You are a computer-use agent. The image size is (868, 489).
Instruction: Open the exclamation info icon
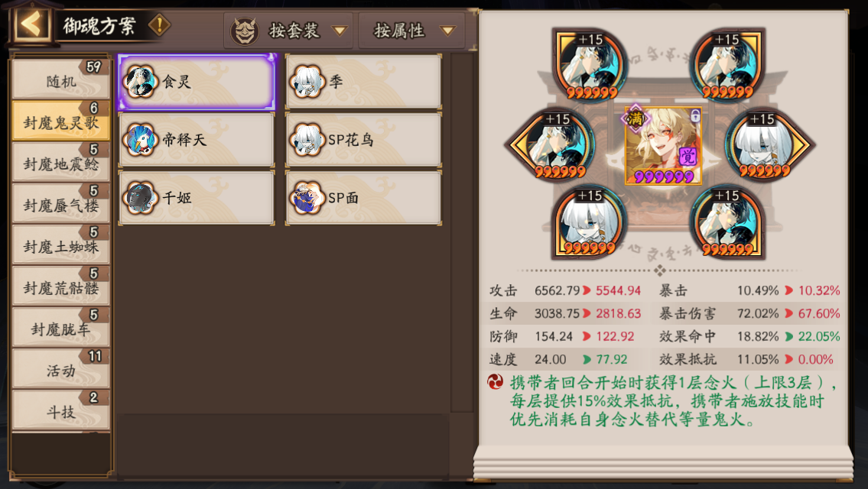pyautogui.click(x=159, y=25)
